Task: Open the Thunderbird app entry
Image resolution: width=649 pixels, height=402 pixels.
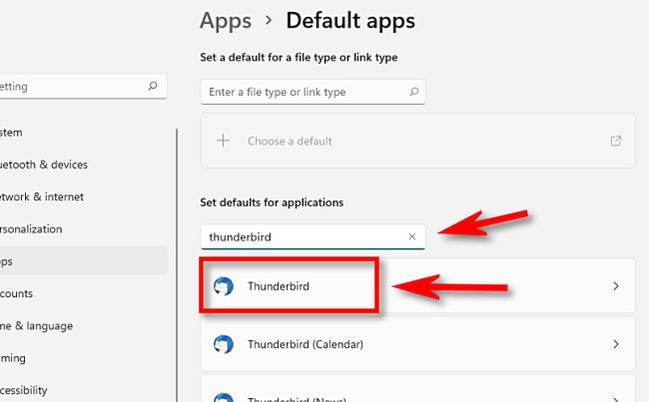Action: click(418, 286)
